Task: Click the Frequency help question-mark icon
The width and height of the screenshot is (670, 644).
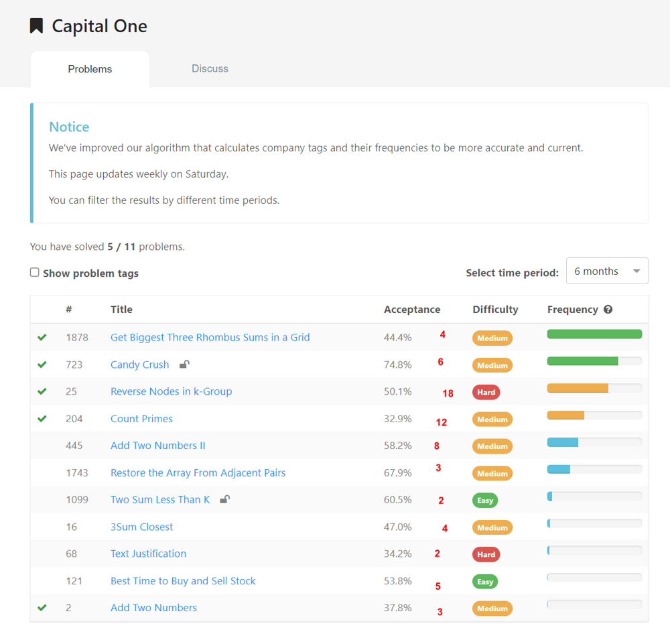Action: coord(608,310)
